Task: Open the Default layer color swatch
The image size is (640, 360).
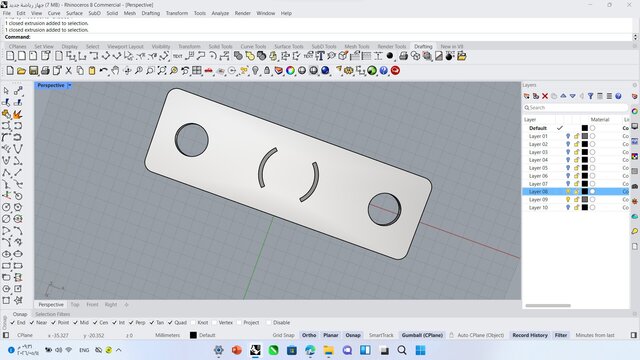Action: tap(585, 128)
